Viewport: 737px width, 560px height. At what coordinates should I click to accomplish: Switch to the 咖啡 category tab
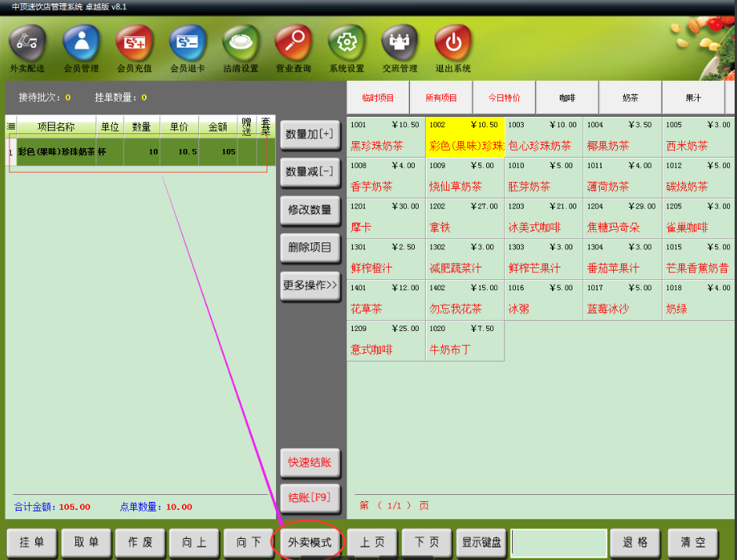(x=567, y=98)
